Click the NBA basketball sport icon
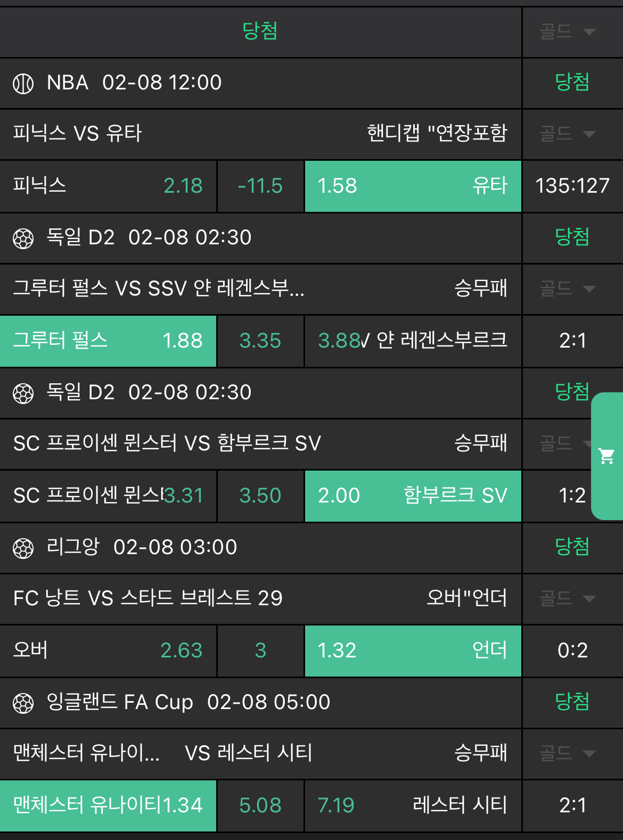 point(23,84)
